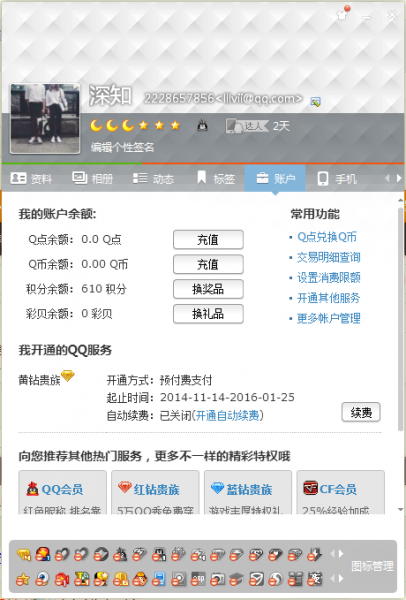Click the QQ会员 penguin icon in recommendations
Image resolution: width=406 pixels, height=600 pixels.
[33, 489]
